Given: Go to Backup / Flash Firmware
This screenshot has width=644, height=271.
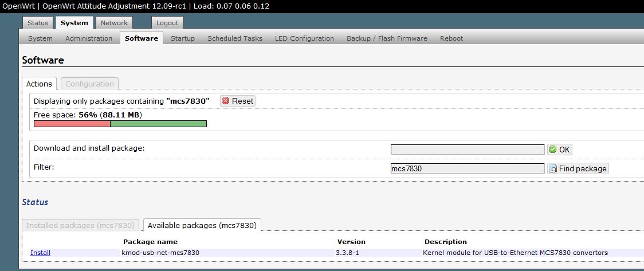Looking at the screenshot, I should pos(387,38).
